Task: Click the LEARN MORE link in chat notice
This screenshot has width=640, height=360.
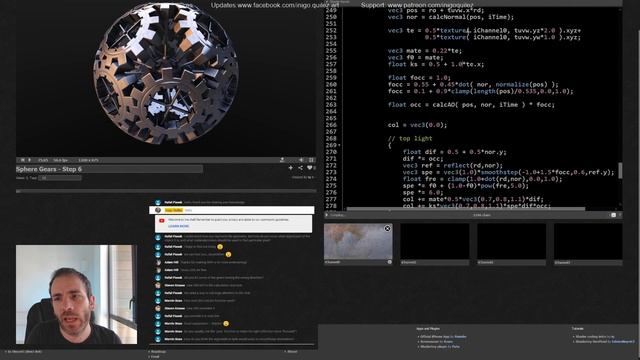Action: 178,226
